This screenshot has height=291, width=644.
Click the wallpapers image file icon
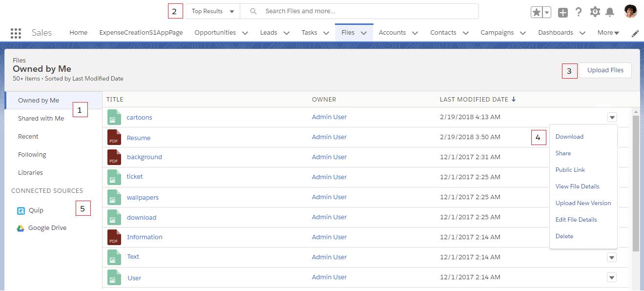pyautogui.click(x=114, y=197)
